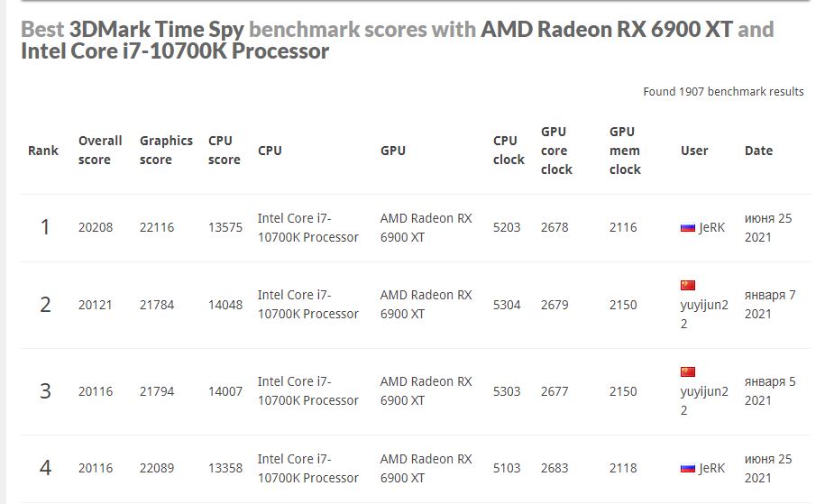The image size is (825, 504).
Task: Open user JeRK in rank 1 row
Action: click(x=711, y=228)
